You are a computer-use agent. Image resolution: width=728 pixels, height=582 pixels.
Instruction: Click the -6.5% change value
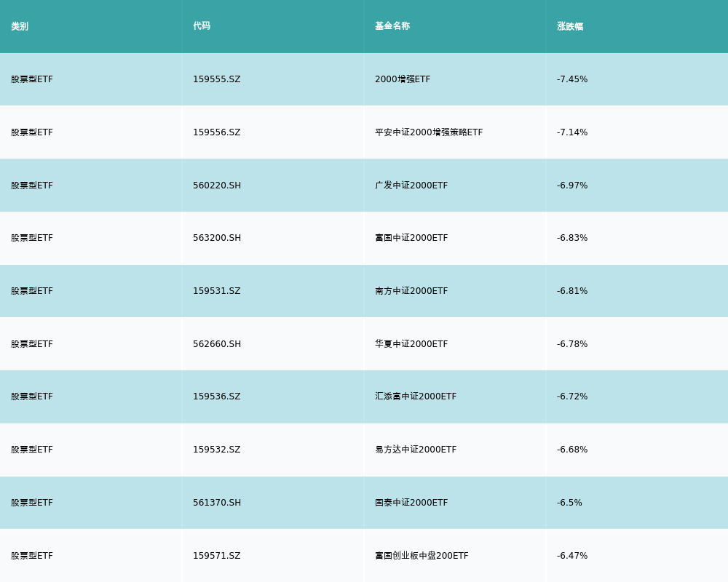coord(569,503)
